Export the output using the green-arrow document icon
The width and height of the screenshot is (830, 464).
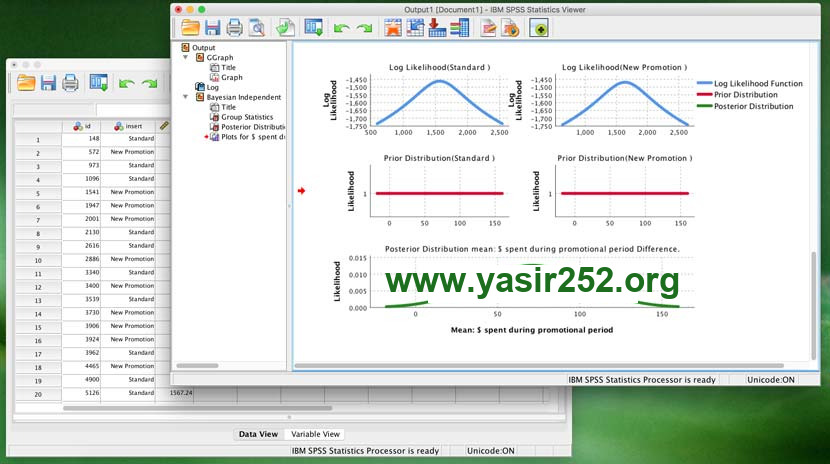click(285, 28)
